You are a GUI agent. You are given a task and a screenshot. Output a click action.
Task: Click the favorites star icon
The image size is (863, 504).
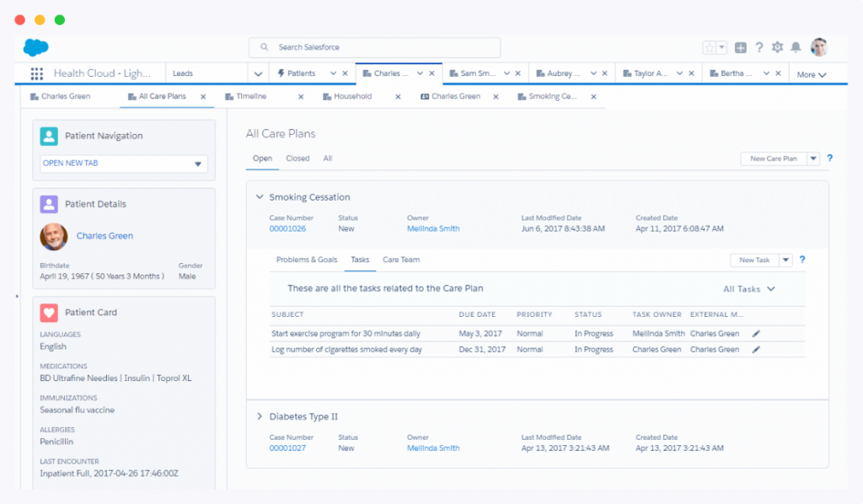click(x=709, y=47)
